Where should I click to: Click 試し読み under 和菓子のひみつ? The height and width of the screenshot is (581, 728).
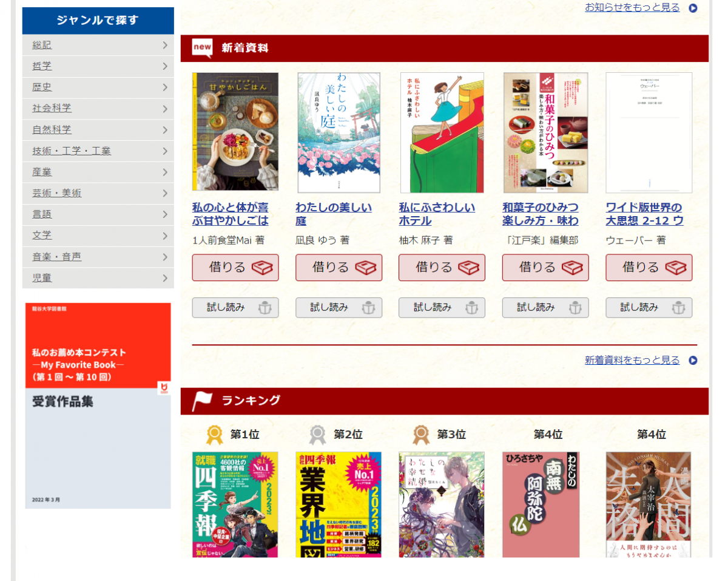[x=545, y=308]
